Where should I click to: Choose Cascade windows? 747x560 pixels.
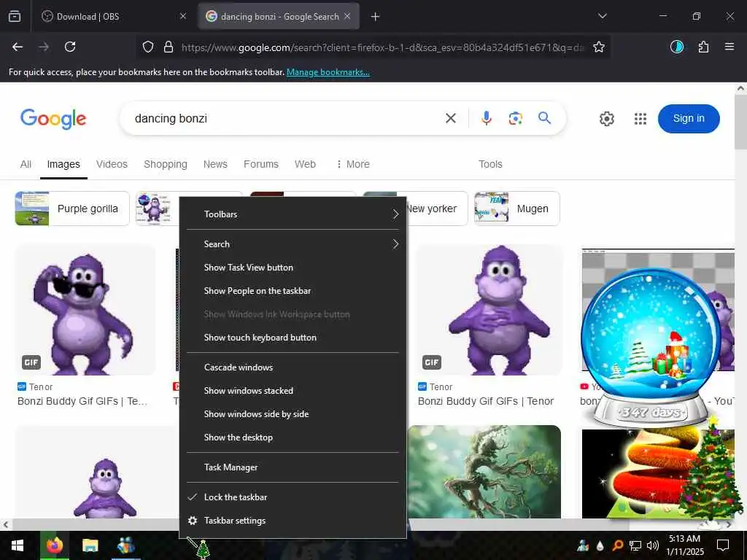[293, 367]
